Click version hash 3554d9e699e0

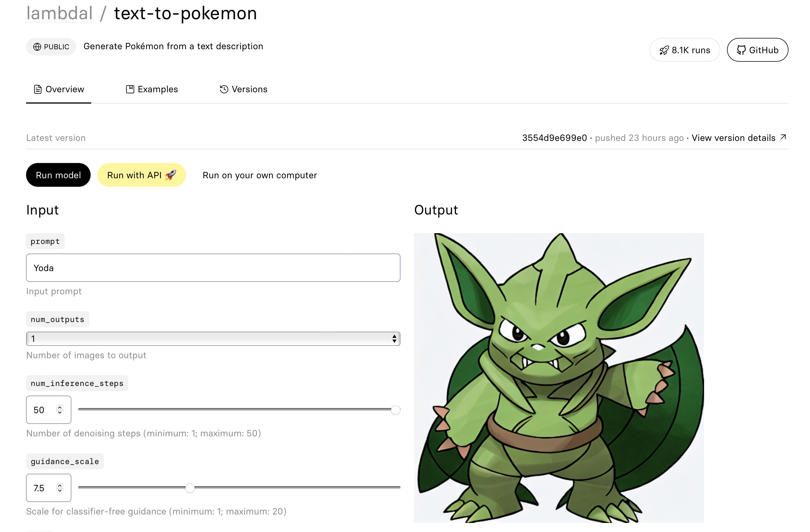[555, 138]
